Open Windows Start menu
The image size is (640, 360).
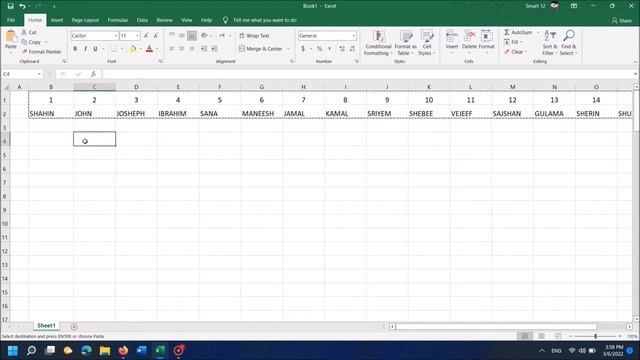click(x=13, y=351)
